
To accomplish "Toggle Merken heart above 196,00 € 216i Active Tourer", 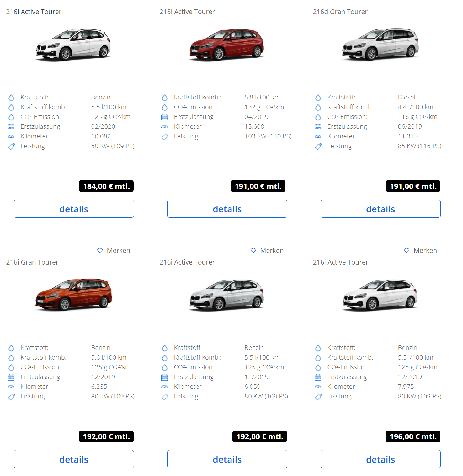I will click(407, 250).
